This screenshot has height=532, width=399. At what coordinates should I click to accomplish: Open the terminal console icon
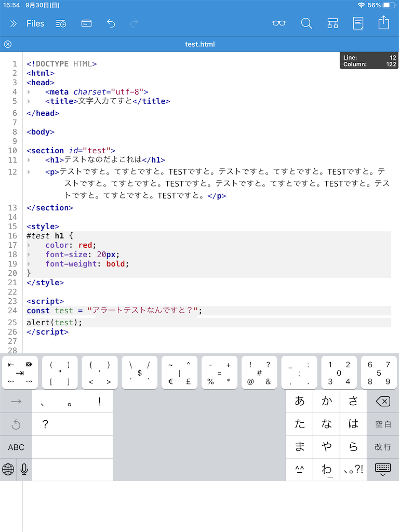coord(87,23)
